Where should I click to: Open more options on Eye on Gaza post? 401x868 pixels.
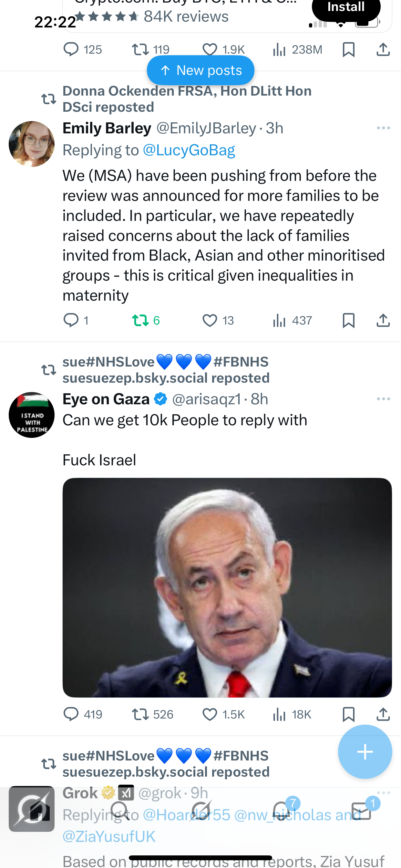pyautogui.click(x=383, y=399)
